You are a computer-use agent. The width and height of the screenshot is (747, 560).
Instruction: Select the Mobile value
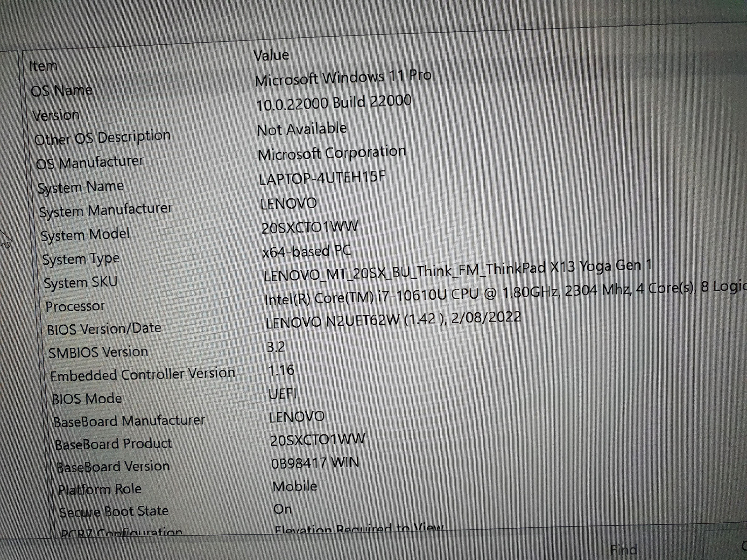coord(295,486)
